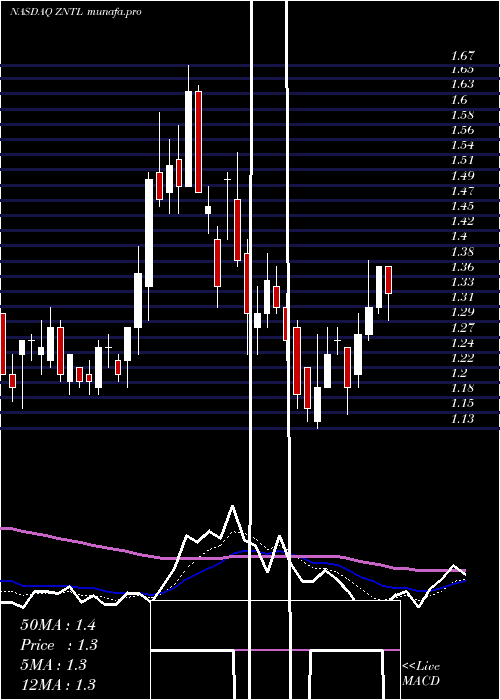This screenshot has width=500, height=700.
Task: Select the 1.22 price axis label
Action: (462, 358)
